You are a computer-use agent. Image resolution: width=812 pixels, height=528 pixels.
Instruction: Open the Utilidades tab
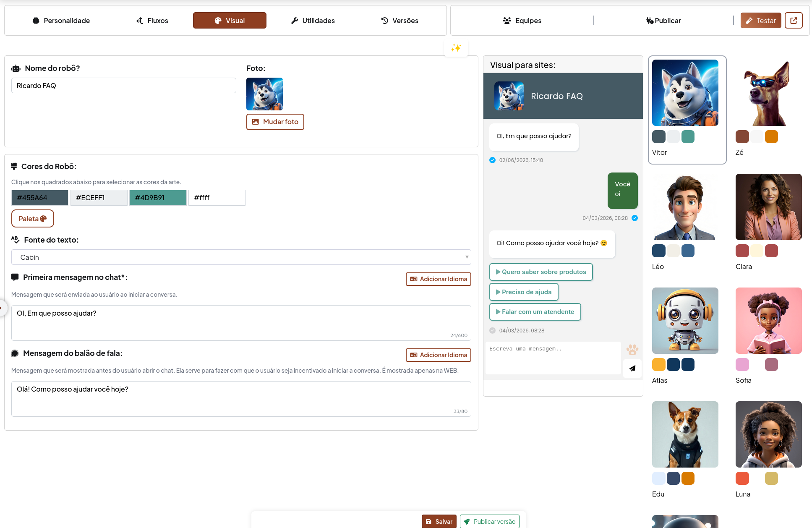tap(313, 21)
